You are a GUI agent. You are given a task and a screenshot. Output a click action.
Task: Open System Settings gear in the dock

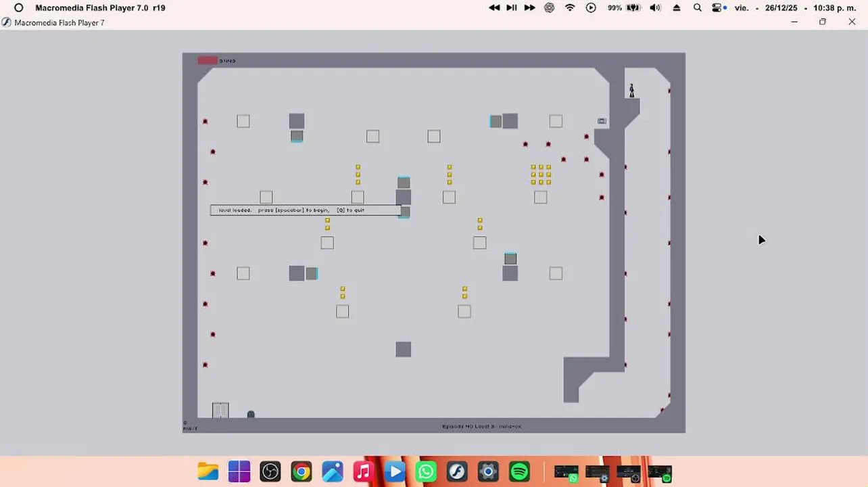coord(488,471)
